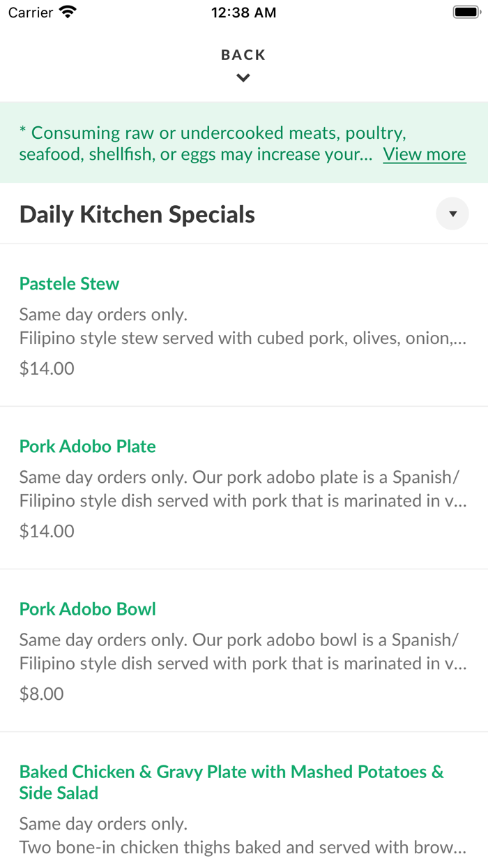The image size is (488, 868).
Task: Click the Pork Adobo Bowl description text
Action: pyautogui.click(x=243, y=652)
